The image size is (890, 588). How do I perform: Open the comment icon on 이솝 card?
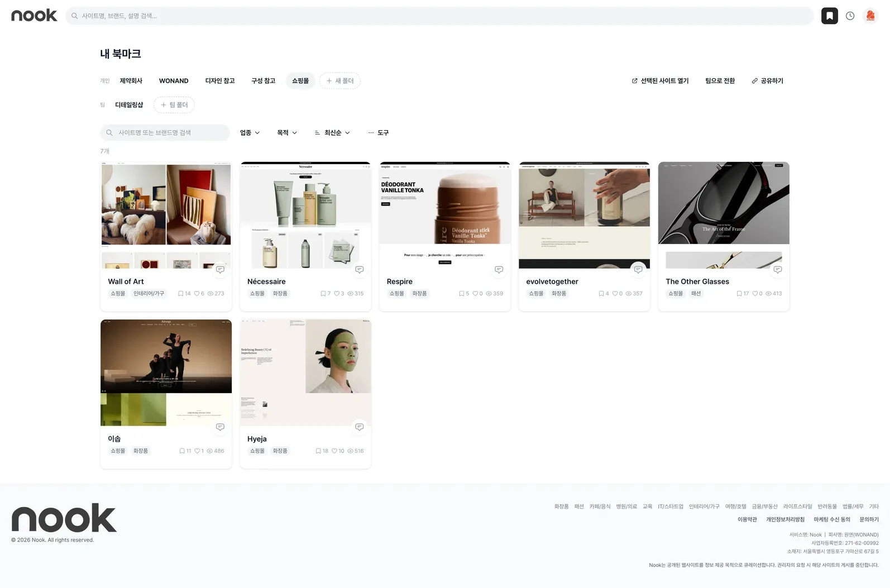(x=220, y=427)
